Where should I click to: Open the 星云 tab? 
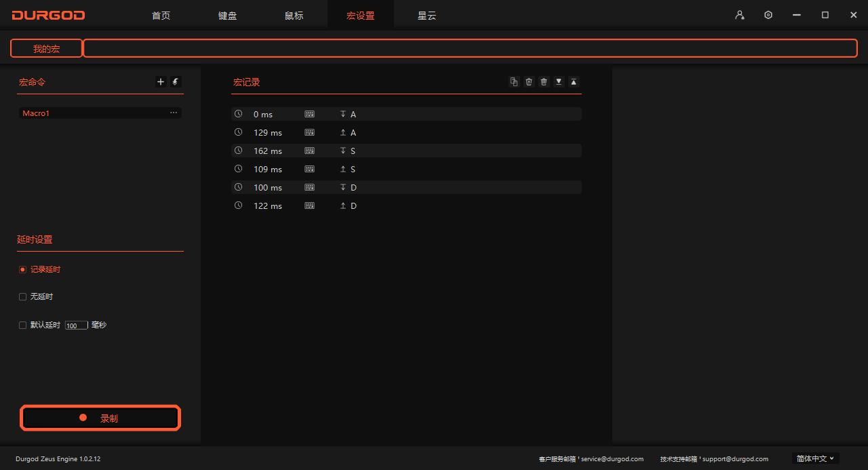(x=427, y=15)
